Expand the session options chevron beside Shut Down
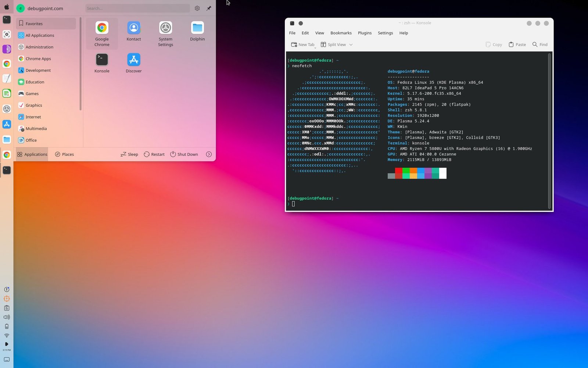This screenshot has height=368, width=588. [x=209, y=154]
